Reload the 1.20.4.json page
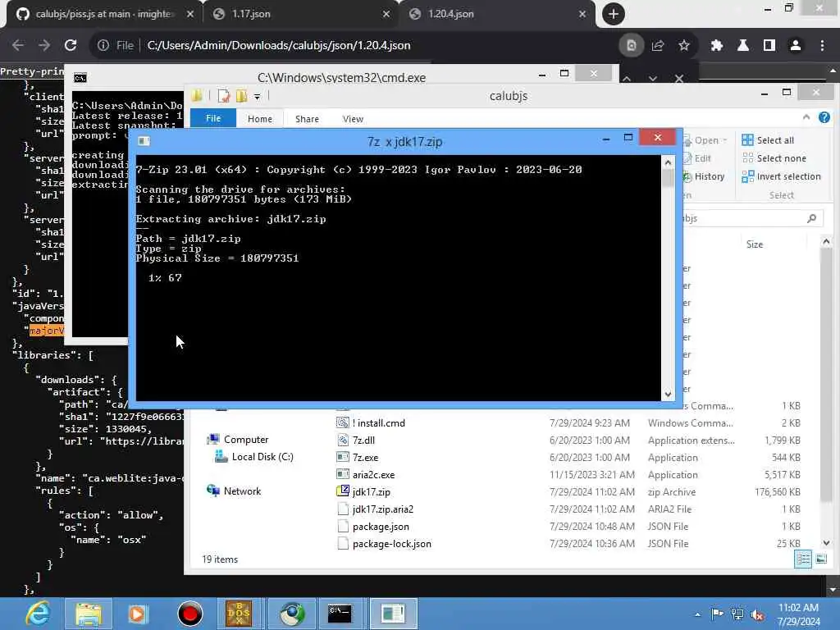The height and width of the screenshot is (630, 840). coord(71,46)
